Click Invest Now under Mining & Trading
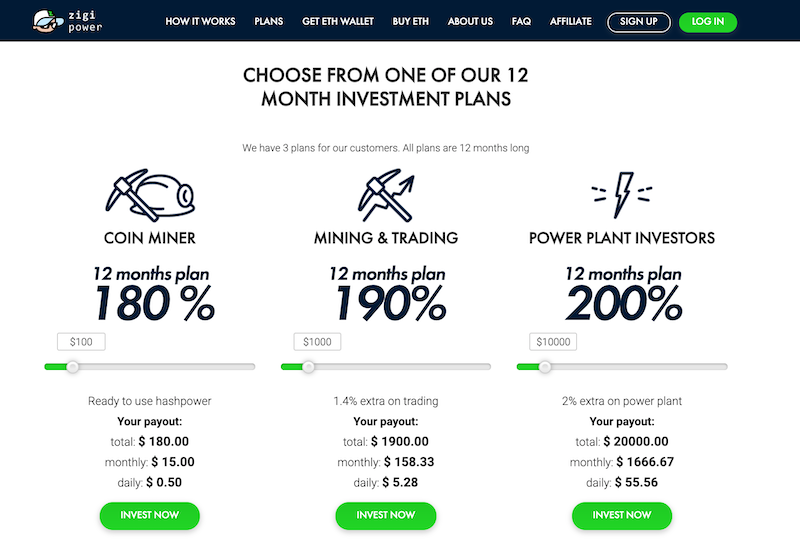The image size is (800, 542). tap(386, 515)
